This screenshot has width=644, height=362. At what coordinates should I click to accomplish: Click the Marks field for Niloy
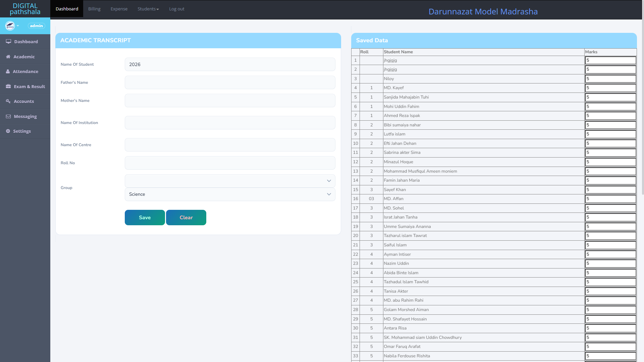[610, 79]
